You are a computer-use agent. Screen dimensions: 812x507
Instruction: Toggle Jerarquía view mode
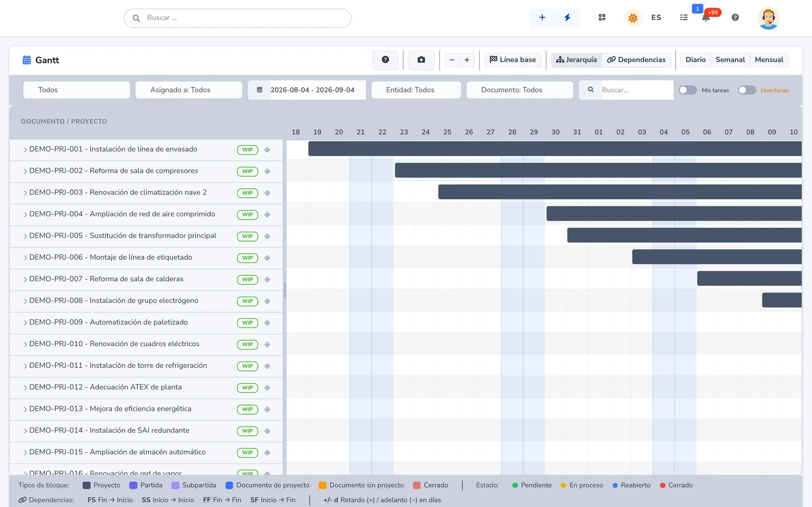tap(577, 60)
